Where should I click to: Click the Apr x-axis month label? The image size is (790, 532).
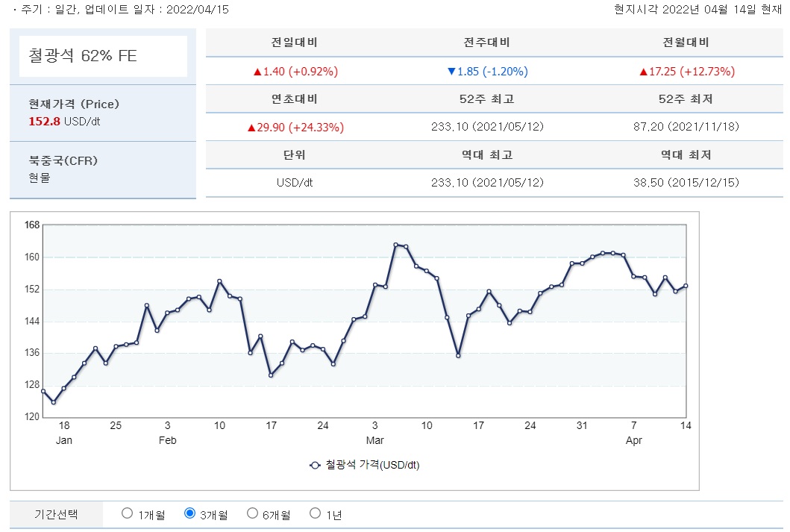click(x=634, y=440)
